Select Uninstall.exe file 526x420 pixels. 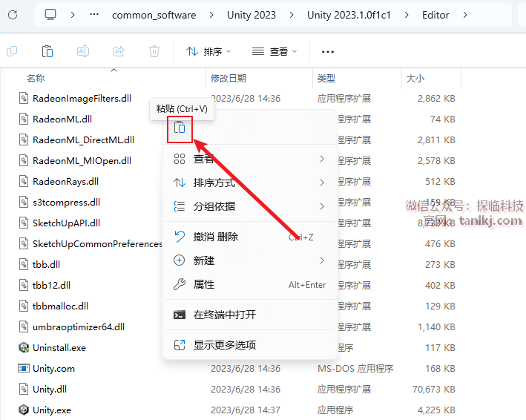click(59, 348)
